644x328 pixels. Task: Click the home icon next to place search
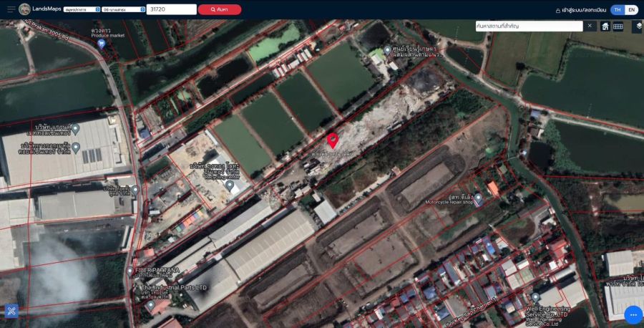[x=605, y=26]
